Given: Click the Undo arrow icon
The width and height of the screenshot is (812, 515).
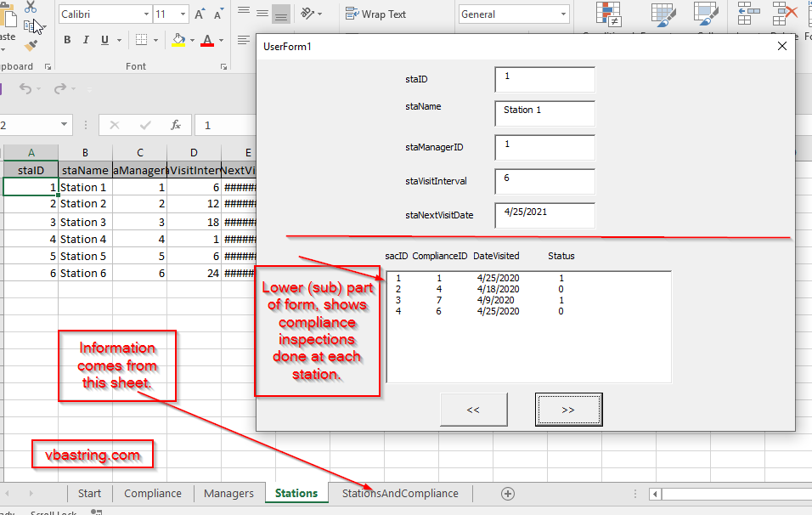Looking at the screenshot, I should pyautogui.click(x=25, y=89).
